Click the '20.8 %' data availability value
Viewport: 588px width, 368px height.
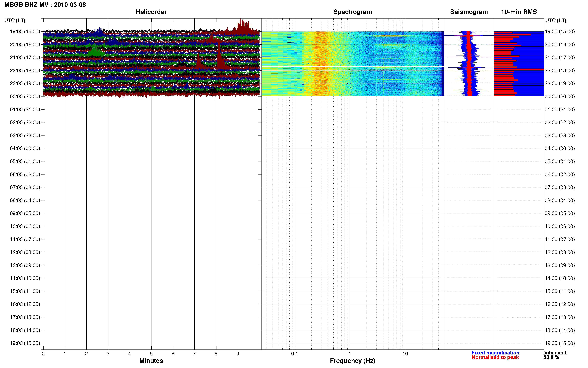(551, 357)
